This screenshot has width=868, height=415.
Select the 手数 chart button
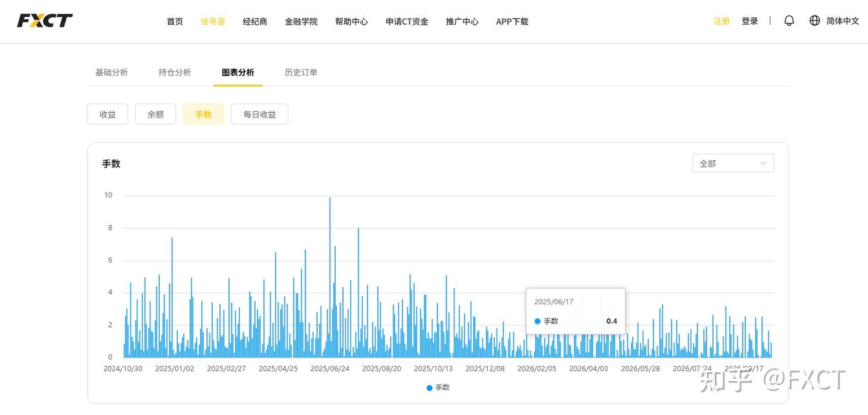pyautogui.click(x=204, y=114)
